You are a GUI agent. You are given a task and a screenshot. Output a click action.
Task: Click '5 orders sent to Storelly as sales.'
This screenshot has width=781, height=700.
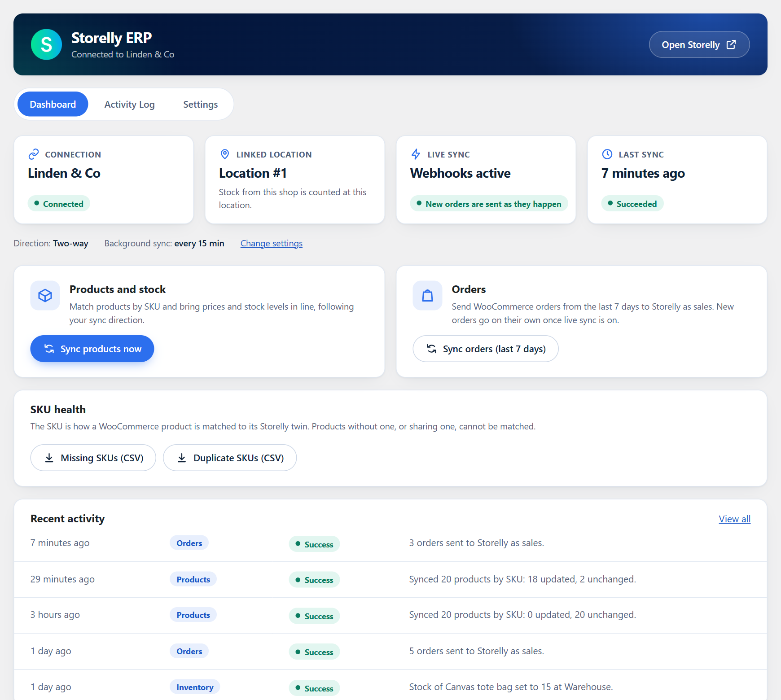[477, 651]
